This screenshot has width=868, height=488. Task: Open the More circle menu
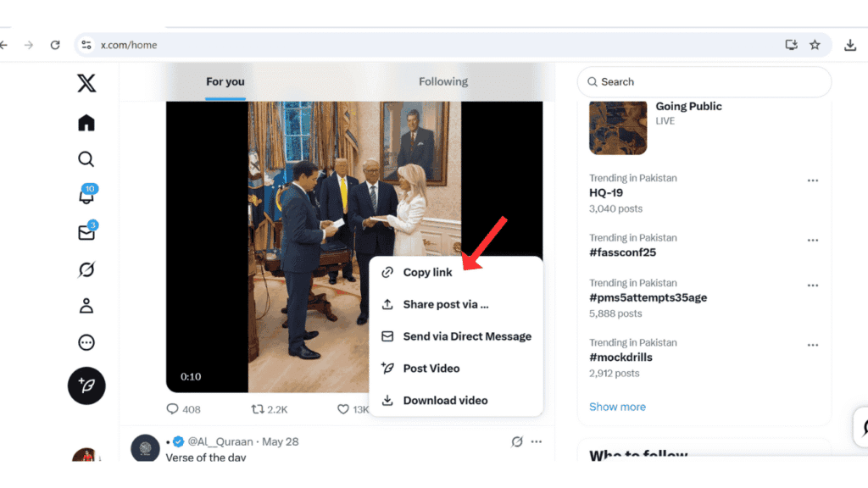[x=86, y=343]
